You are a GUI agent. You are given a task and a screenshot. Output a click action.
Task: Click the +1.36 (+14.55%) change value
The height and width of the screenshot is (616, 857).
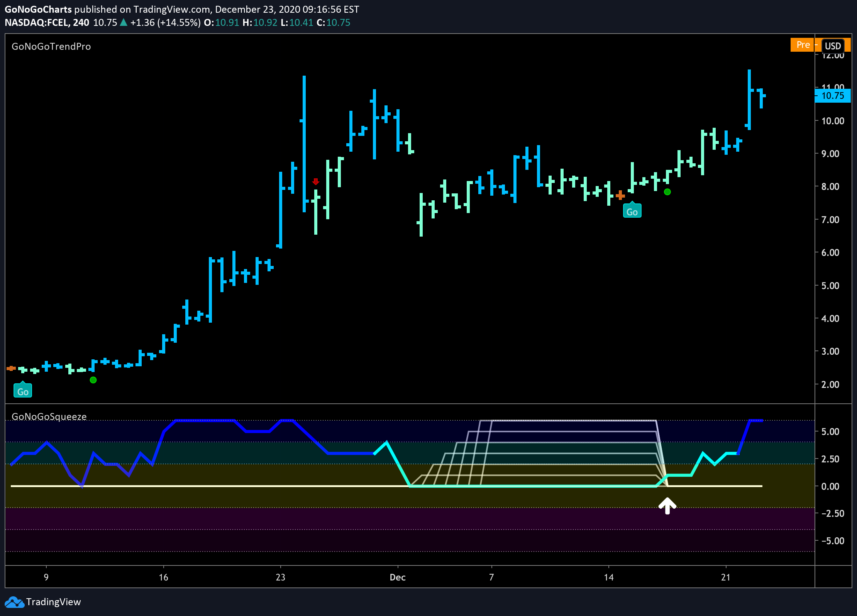pos(165,22)
